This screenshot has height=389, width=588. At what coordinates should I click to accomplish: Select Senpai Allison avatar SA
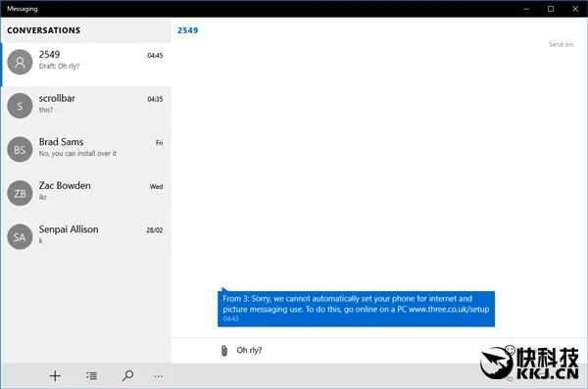click(20, 237)
